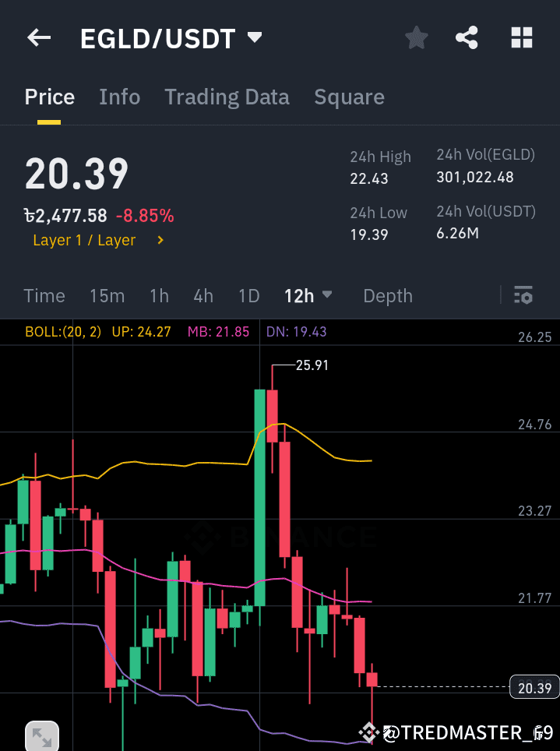
Task: Open the Trading Data tab
Action: pyautogui.click(x=227, y=97)
